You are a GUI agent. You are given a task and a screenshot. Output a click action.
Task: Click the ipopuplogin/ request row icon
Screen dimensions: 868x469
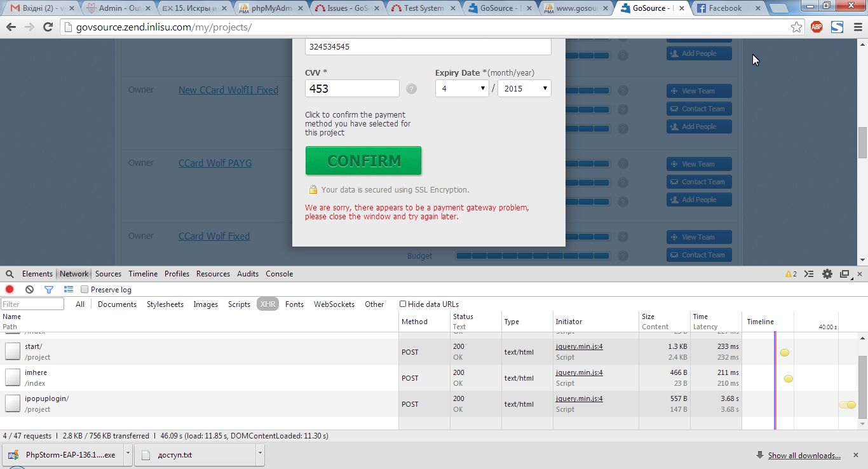(x=13, y=404)
